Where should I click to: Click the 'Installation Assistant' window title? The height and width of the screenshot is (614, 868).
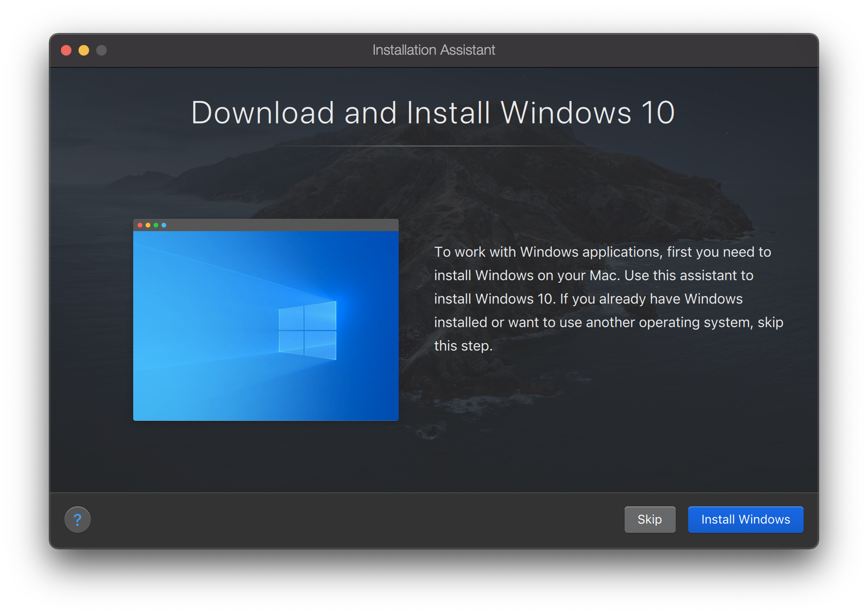click(x=434, y=50)
